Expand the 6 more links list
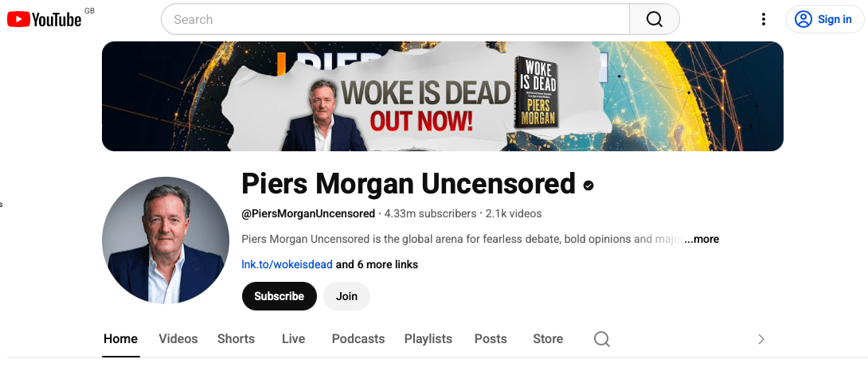The width and height of the screenshot is (868, 367). pos(377,264)
